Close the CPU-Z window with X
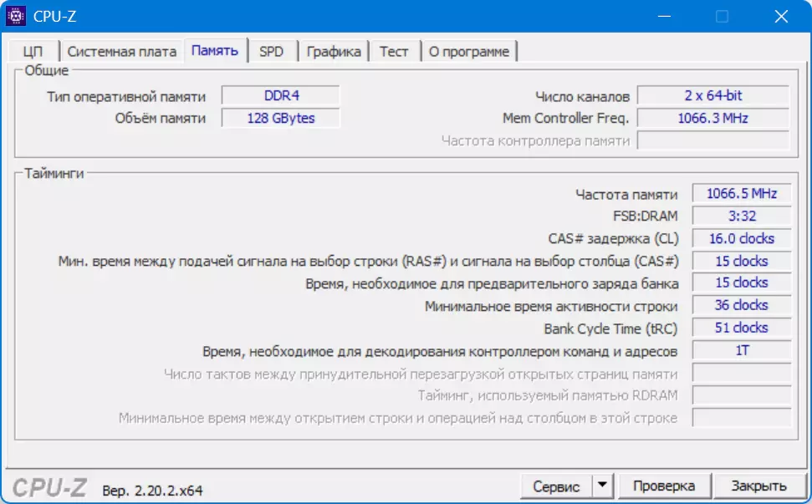The image size is (812, 504). click(x=781, y=16)
